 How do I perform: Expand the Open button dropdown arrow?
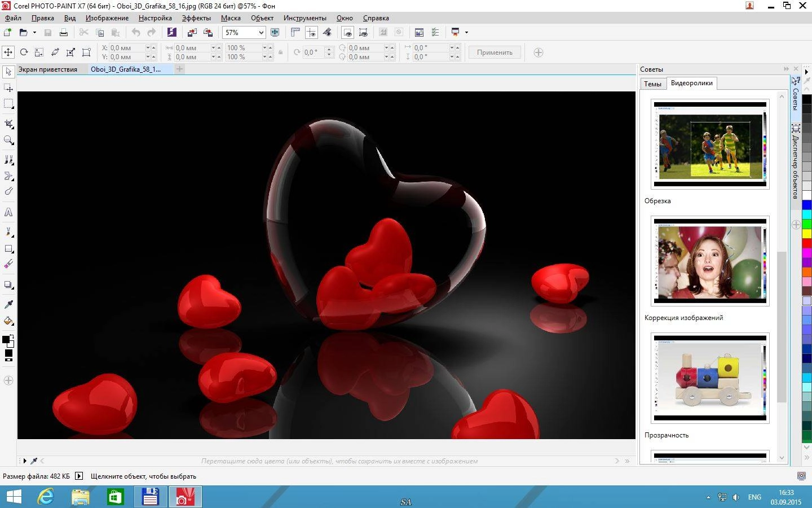tap(34, 32)
